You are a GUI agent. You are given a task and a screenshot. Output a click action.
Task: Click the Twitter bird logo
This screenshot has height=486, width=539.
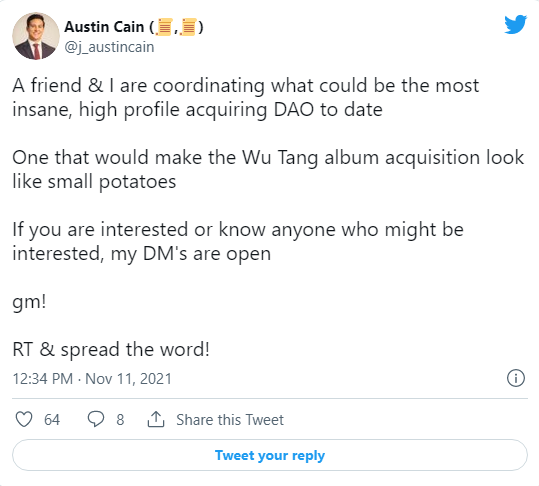(x=515, y=24)
